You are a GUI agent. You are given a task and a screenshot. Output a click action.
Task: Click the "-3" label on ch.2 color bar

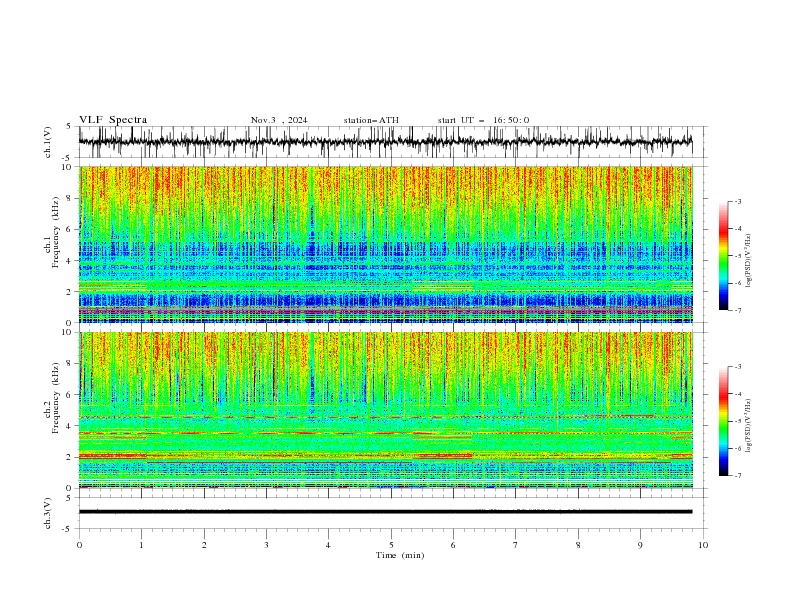737,367
